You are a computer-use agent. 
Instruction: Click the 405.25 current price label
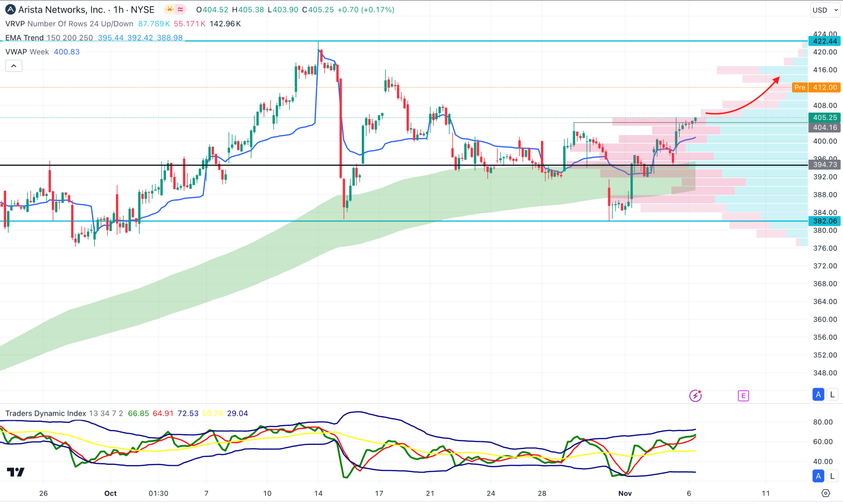coord(824,118)
